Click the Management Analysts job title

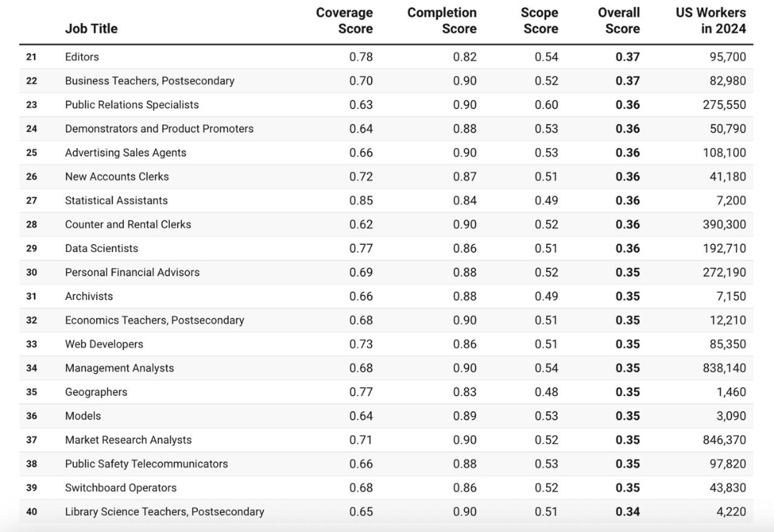(119, 368)
